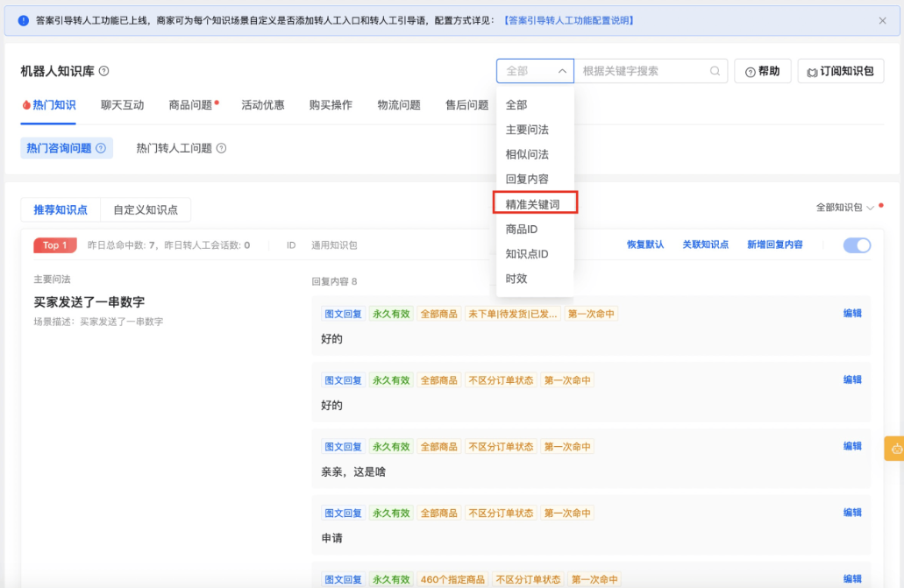Viewport: 904px width, 588px height.
Task: Expand the 全部知识包 filter dropdown
Action: click(x=845, y=208)
